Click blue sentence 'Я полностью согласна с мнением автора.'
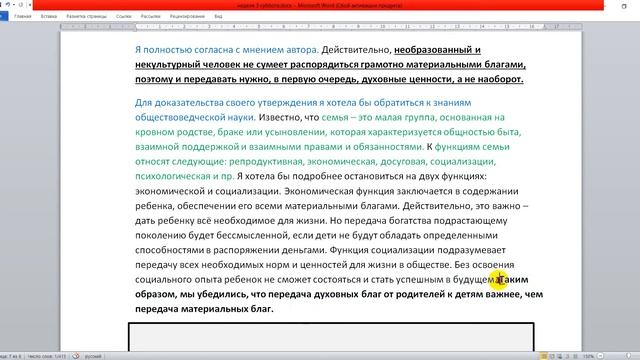 [x=227, y=50]
